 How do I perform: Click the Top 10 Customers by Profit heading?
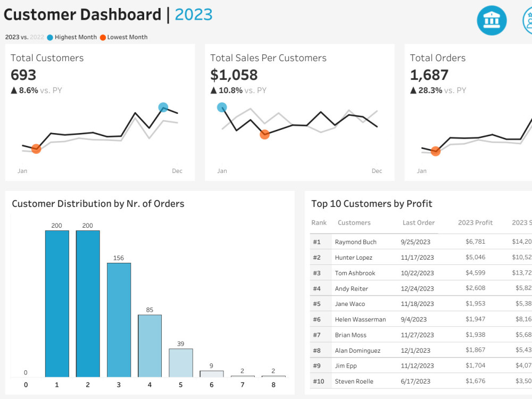coord(372,204)
